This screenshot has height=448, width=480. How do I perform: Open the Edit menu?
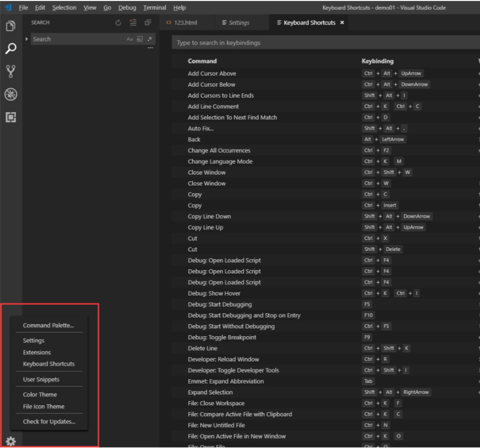[40, 8]
